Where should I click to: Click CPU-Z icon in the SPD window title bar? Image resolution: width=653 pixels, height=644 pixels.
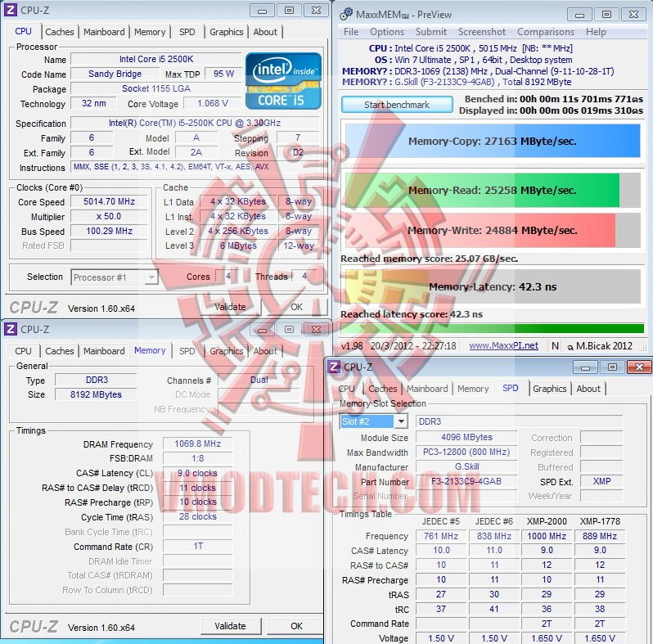coord(334,367)
